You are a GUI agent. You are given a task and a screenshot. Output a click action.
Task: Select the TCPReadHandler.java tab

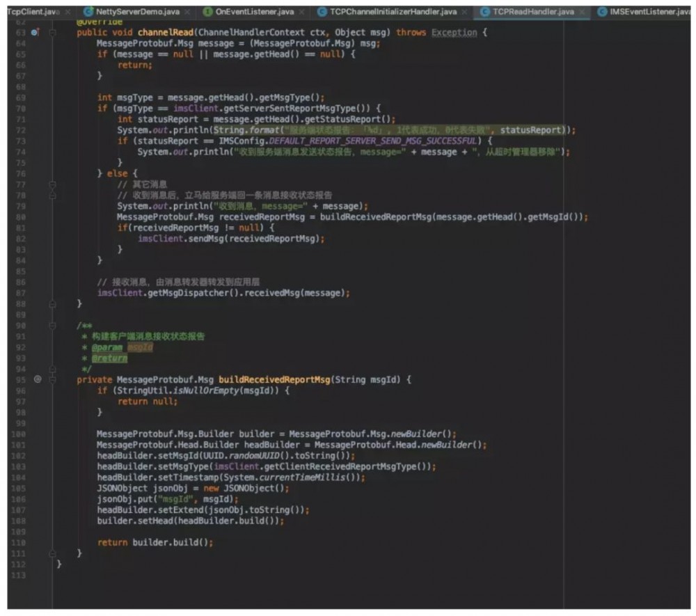(x=533, y=12)
